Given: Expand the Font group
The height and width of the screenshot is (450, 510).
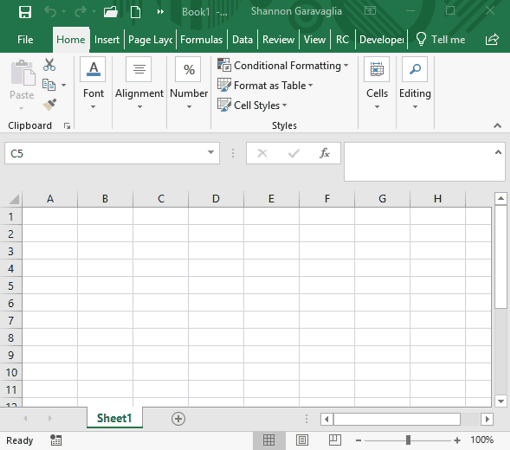Looking at the screenshot, I should pos(93,83).
